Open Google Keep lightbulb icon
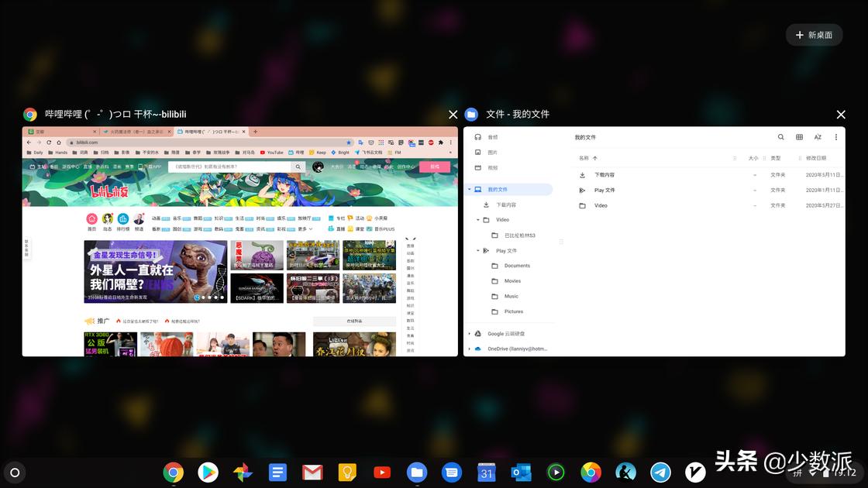This screenshot has width=868, height=488. click(347, 473)
